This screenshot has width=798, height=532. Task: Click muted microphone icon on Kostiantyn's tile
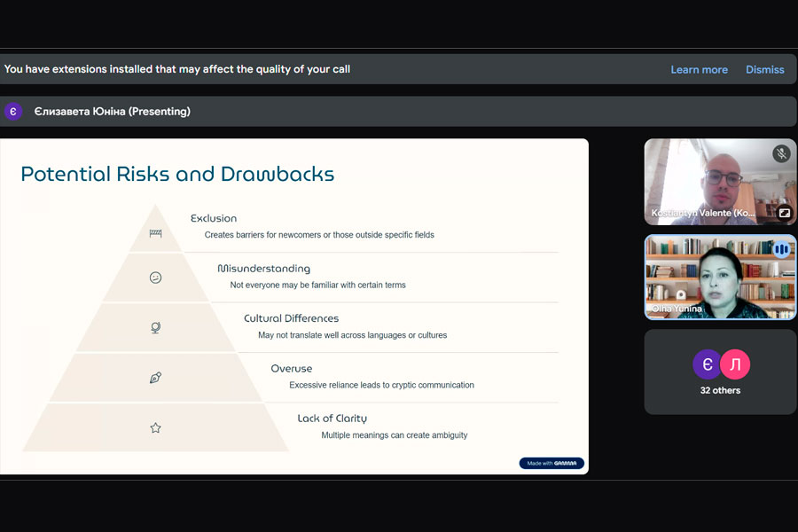click(x=781, y=153)
